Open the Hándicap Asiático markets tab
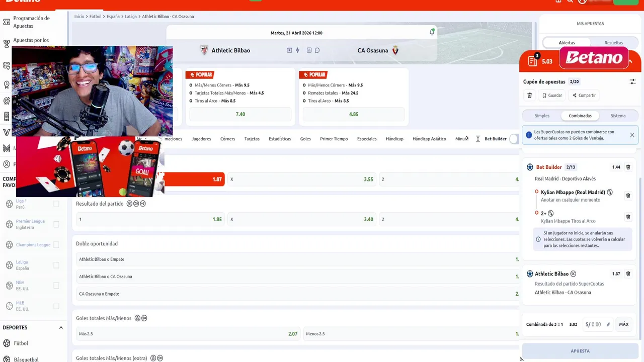 [429, 139]
